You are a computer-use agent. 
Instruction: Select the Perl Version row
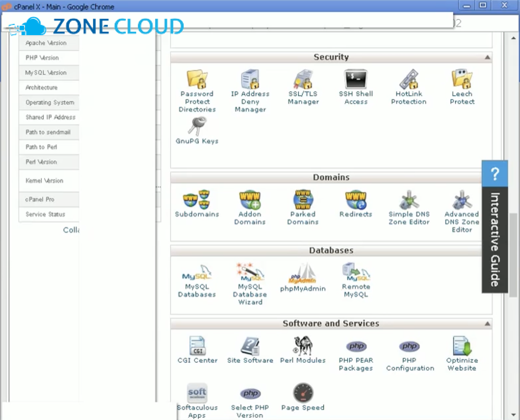49,162
